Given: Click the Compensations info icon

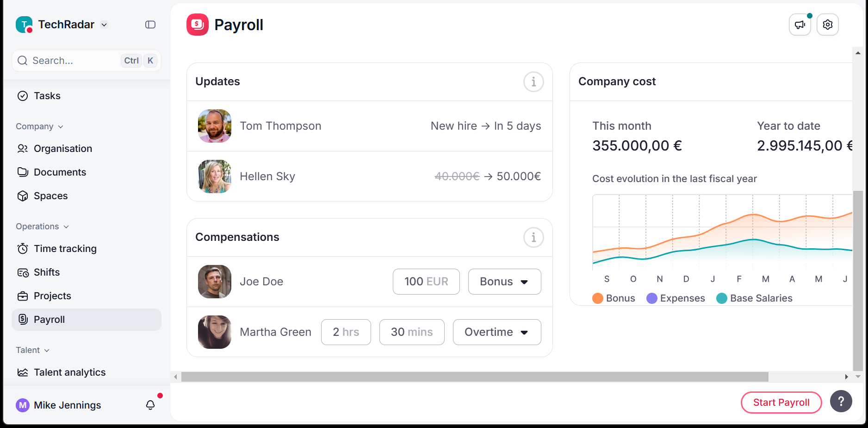Looking at the screenshot, I should 533,238.
